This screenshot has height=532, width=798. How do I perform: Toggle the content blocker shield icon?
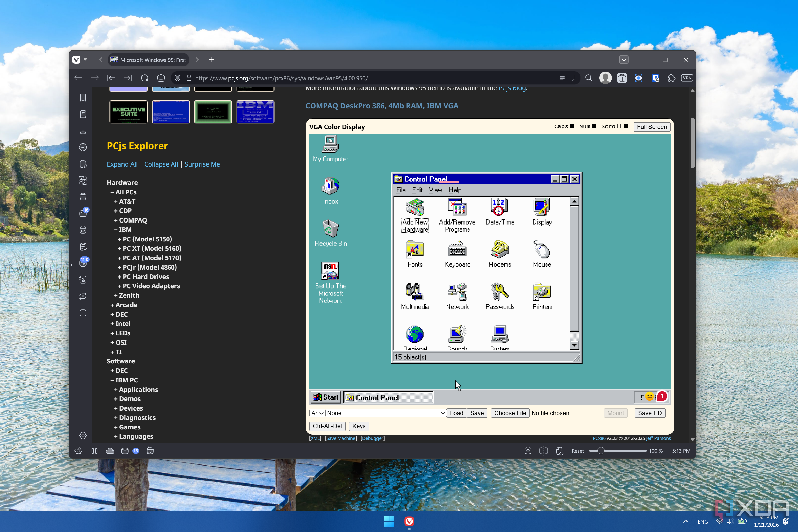pos(177,78)
